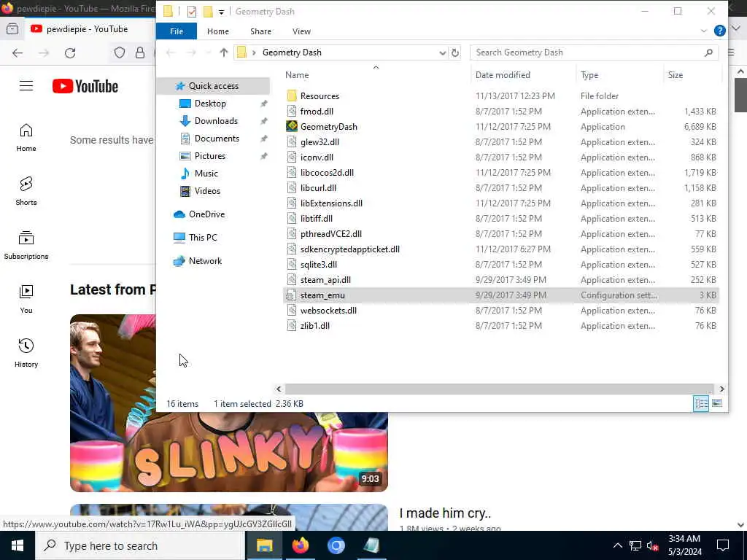Open the GeometryDash application icon
The height and width of the screenshot is (560, 747).
pos(292,127)
